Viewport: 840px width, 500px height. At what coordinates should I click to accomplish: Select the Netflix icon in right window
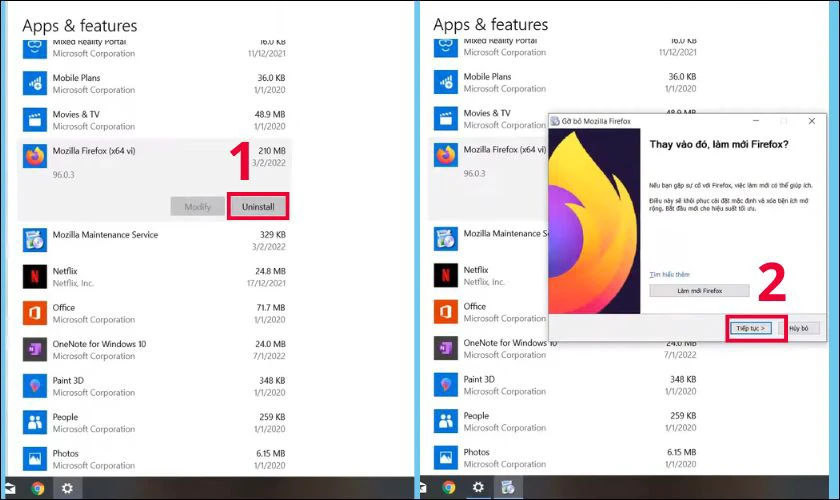446,275
